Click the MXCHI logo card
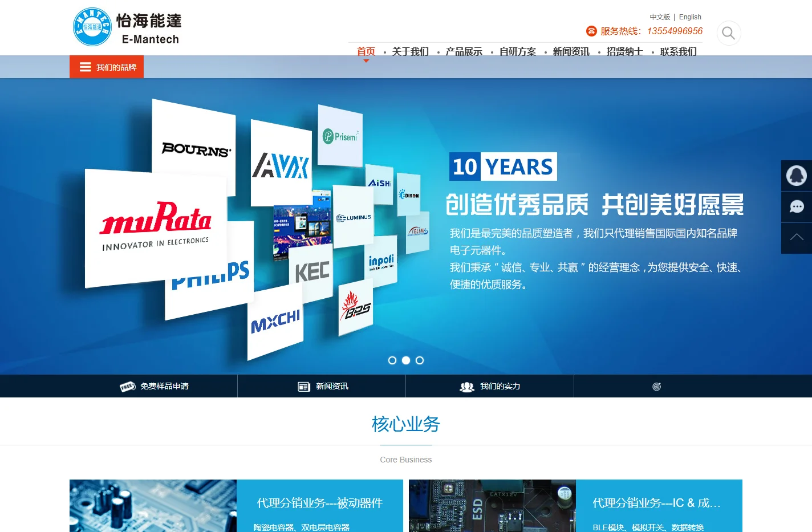 [x=275, y=322]
